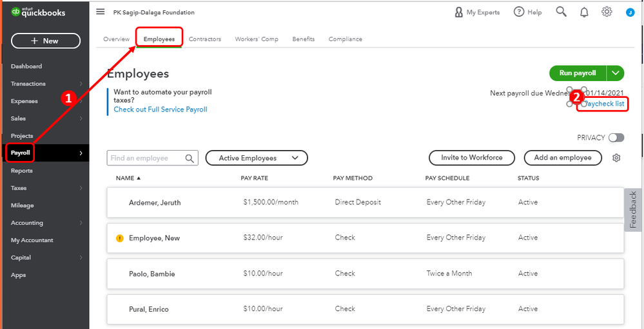Screen dimensions: 644x329
Task: Click the Find an employee search field
Action: click(147, 158)
